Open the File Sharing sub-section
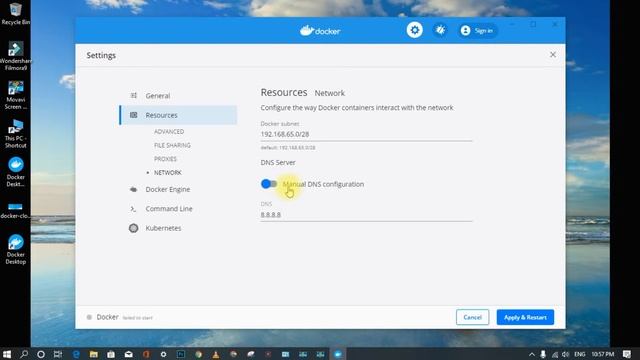The width and height of the screenshot is (640, 360). click(172, 145)
